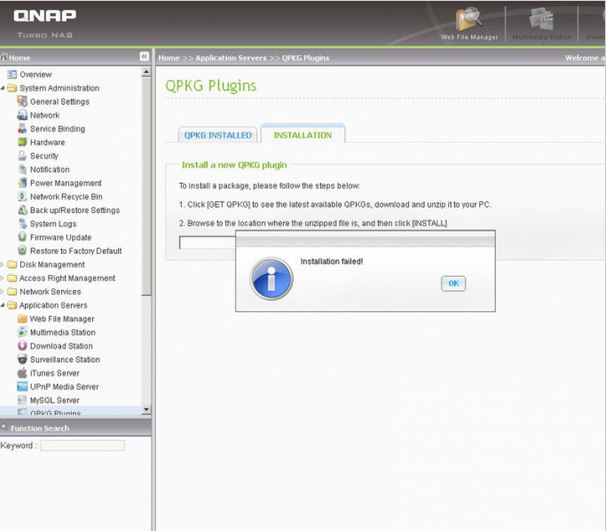Click the MySQL Server icon
The image size is (607, 531).
[x=22, y=400]
